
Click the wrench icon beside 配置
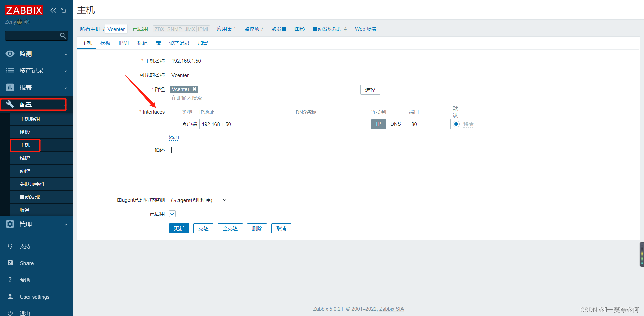click(10, 104)
